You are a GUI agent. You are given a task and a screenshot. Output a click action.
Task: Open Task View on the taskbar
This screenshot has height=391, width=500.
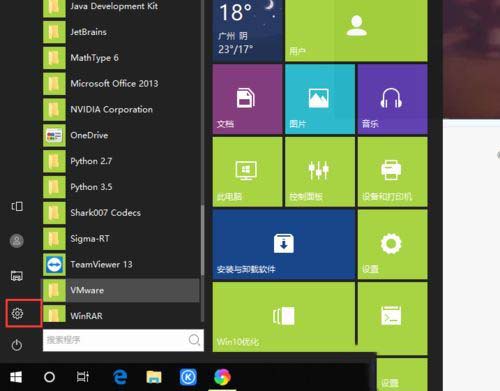click(x=83, y=377)
